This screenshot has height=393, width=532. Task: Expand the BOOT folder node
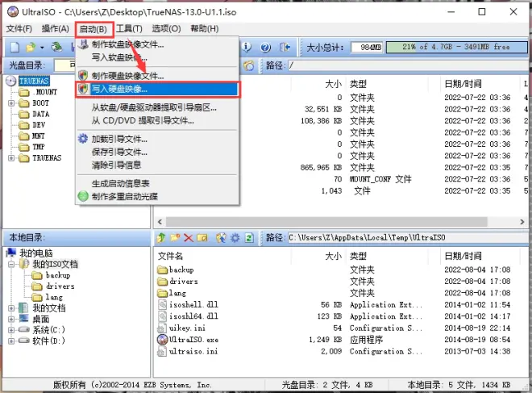[11, 103]
